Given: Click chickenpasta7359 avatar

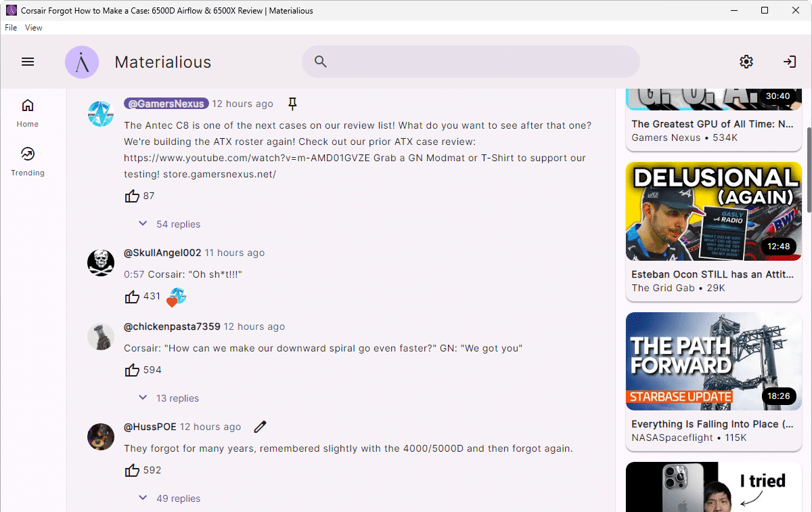Looking at the screenshot, I should coord(101,336).
